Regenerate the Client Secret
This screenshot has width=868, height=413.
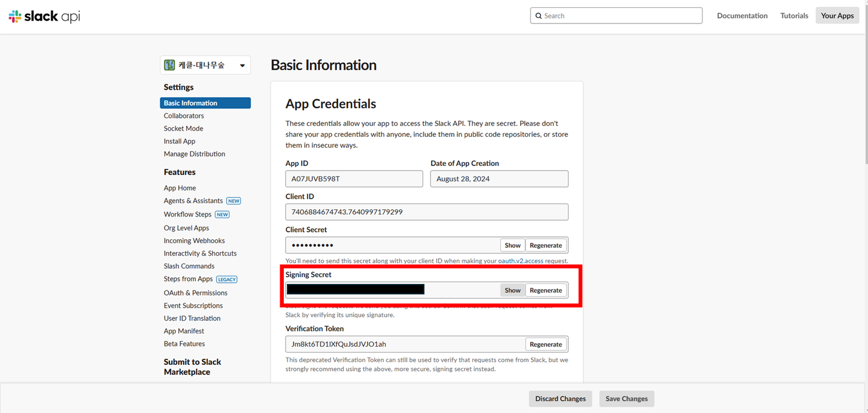coord(546,245)
